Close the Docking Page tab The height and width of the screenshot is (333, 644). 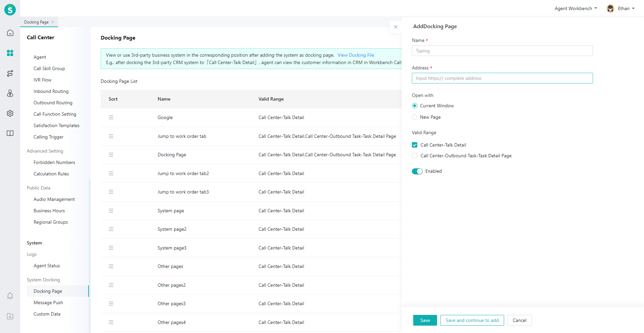tap(53, 22)
